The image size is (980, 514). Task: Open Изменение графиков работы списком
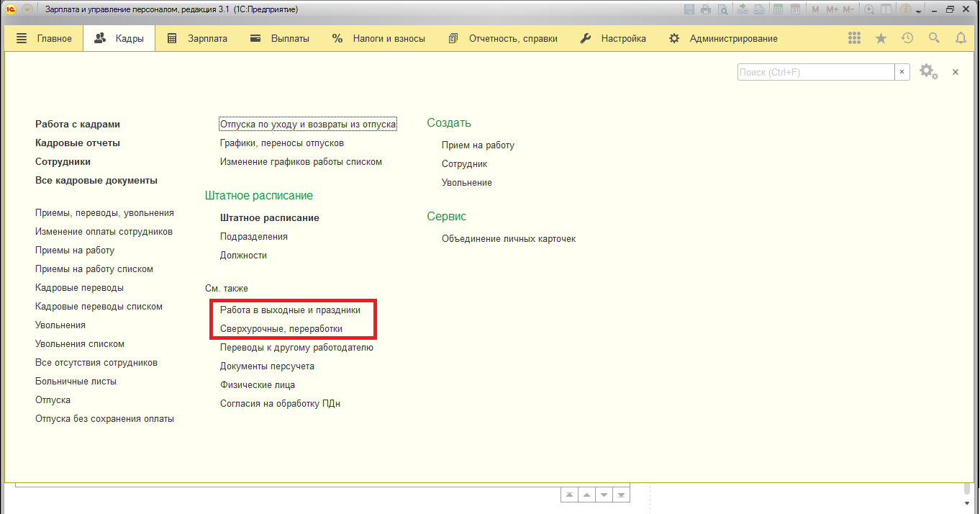(x=301, y=161)
